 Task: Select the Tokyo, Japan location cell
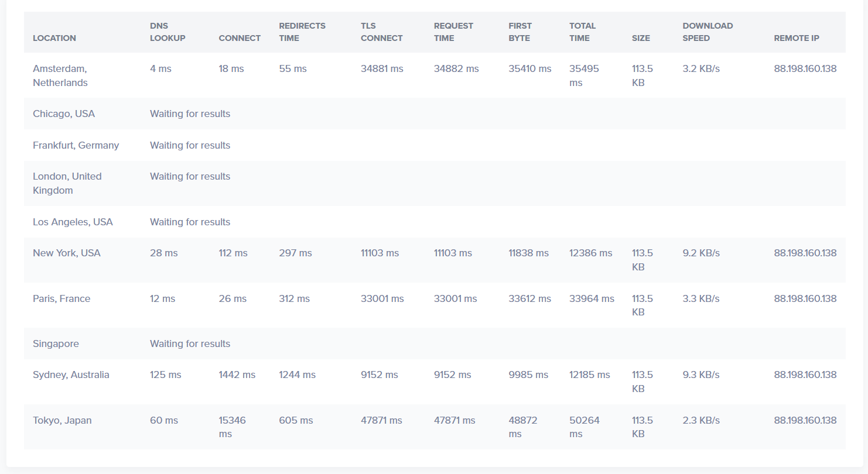[x=62, y=420]
